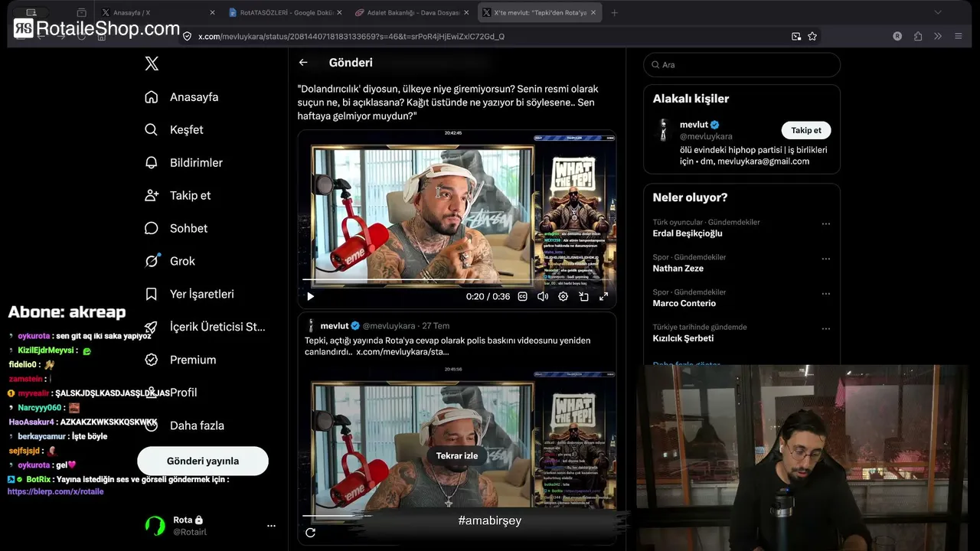Viewport: 980px width, 551px height.
Task: Open the Takip et sidebar item
Action: click(x=190, y=196)
